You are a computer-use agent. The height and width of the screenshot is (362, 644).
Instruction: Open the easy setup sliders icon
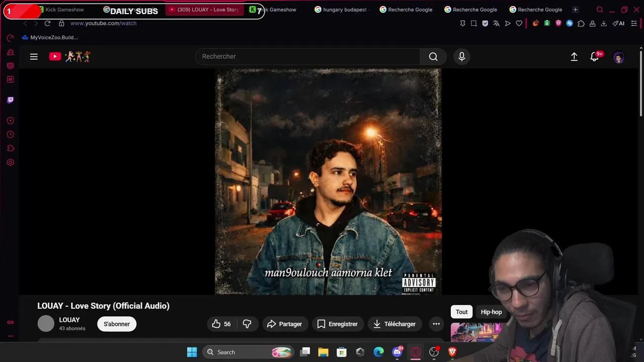[634, 23]
